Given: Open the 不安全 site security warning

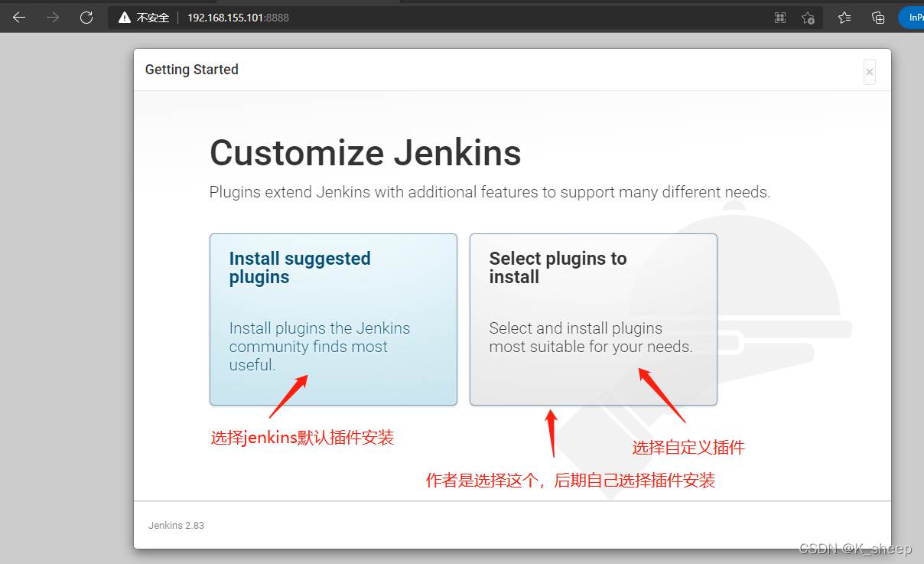Looking at the screenshot, I should 144,18.
